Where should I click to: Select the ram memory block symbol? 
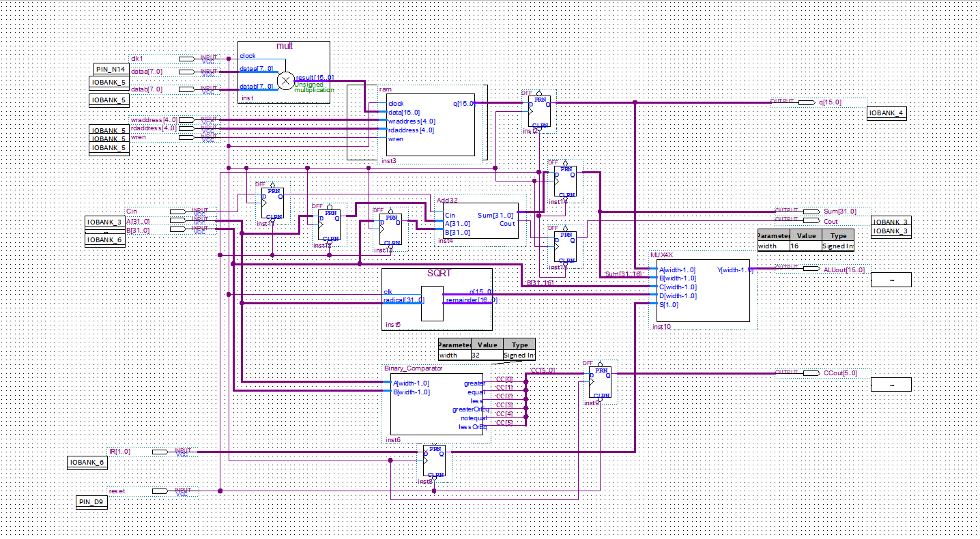click(430, 124)
